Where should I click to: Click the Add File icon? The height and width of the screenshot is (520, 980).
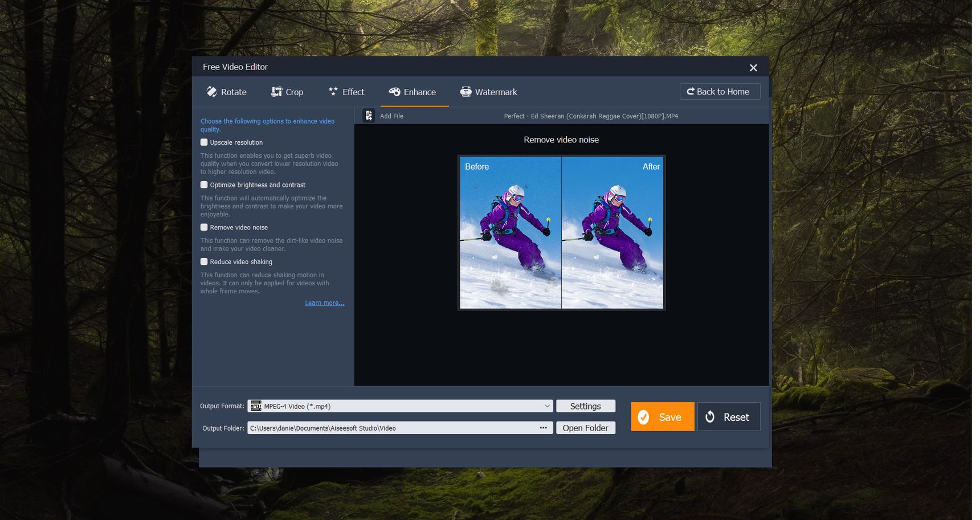[x=369, y=116]
